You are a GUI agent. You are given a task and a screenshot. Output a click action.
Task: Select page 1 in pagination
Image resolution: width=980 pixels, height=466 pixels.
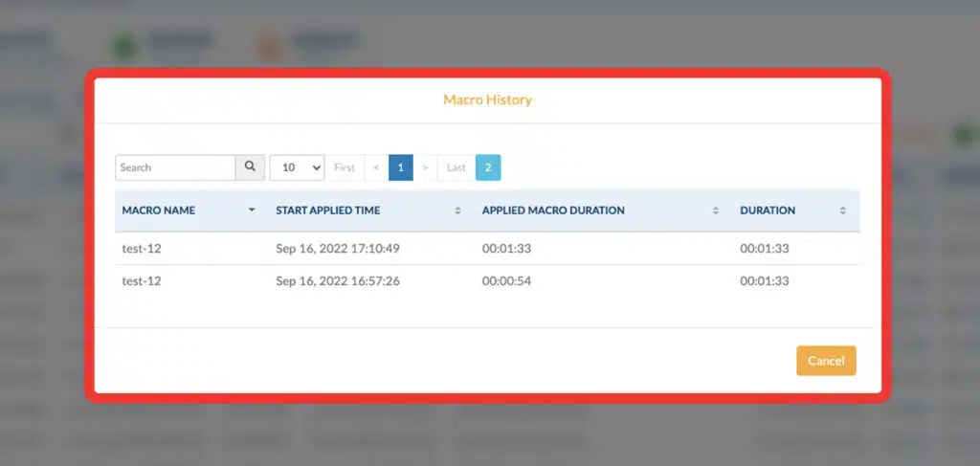[x=400, y=167]
